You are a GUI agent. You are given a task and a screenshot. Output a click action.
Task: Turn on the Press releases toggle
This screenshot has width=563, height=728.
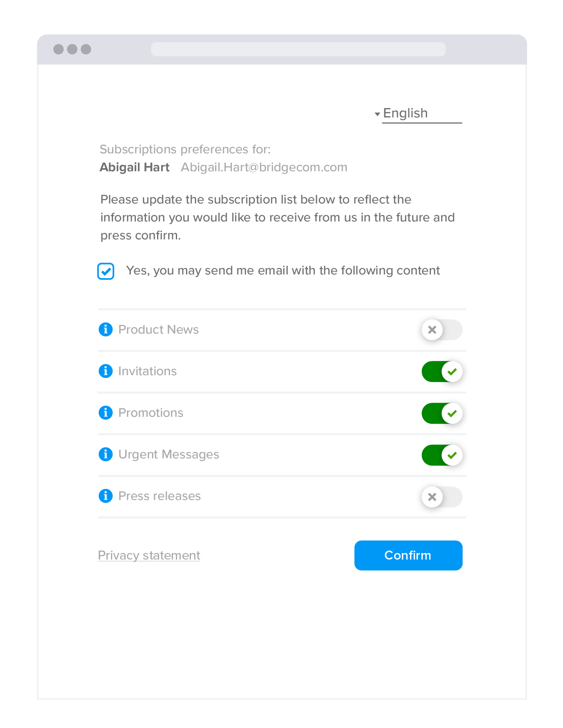click(442, 497)
